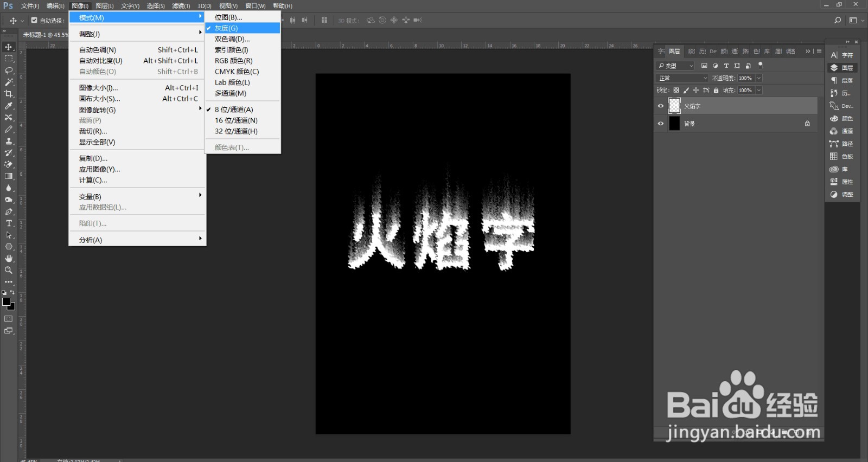Viewport: 868px width, 462px height.
Task: Open the 属性 properties panel
Action: pos(842,182)
